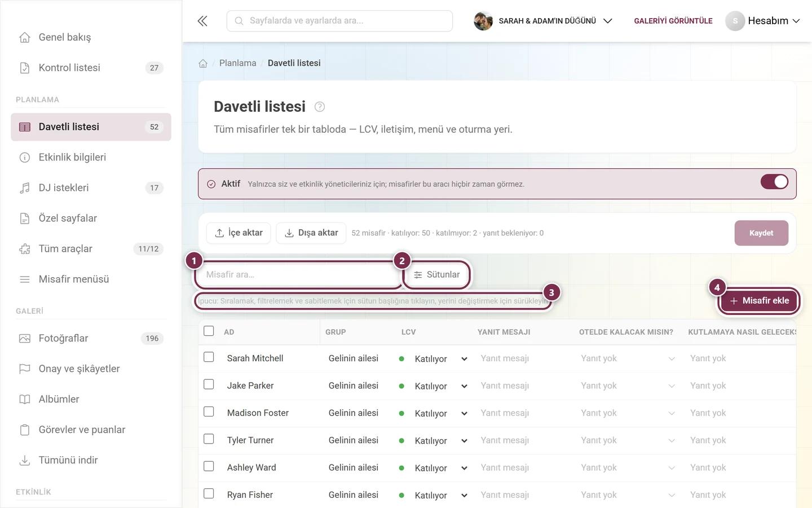Collapse the sidebar with the double-chevron icon
The width and height of the screenshot is (812, 508).
tap(202, 21)
